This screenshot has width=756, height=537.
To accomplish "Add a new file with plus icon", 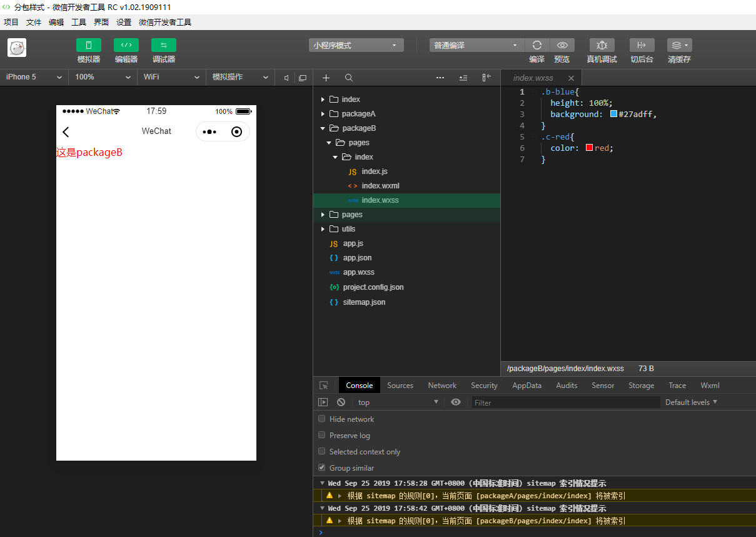I will point(326,78).
